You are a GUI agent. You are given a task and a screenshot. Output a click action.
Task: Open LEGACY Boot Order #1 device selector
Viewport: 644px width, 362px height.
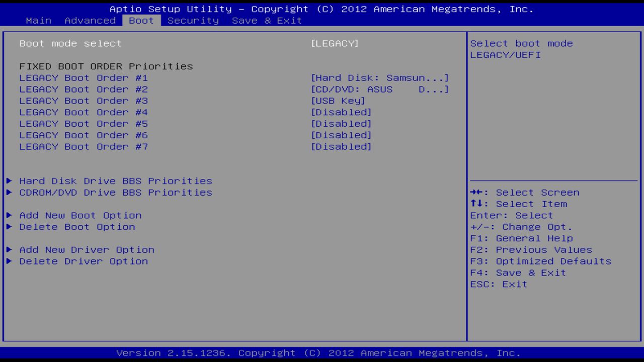click(381, 77)
